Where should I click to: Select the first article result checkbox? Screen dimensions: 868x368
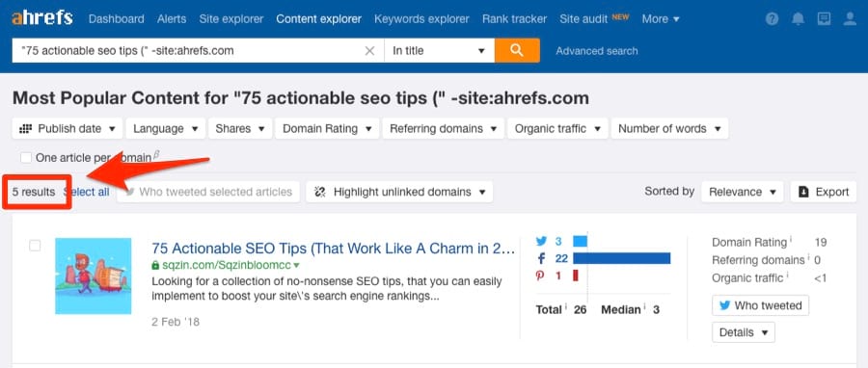pyautogui.click(x=35, y=246)
